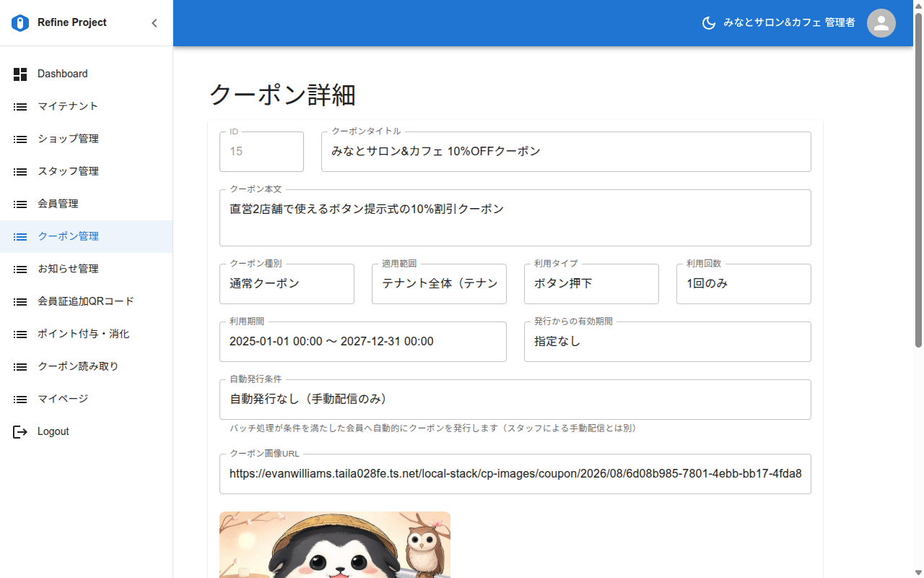Click the クーポン本文 text area
Viewport: 924px width, 578px height.
[x=515, y=217]
